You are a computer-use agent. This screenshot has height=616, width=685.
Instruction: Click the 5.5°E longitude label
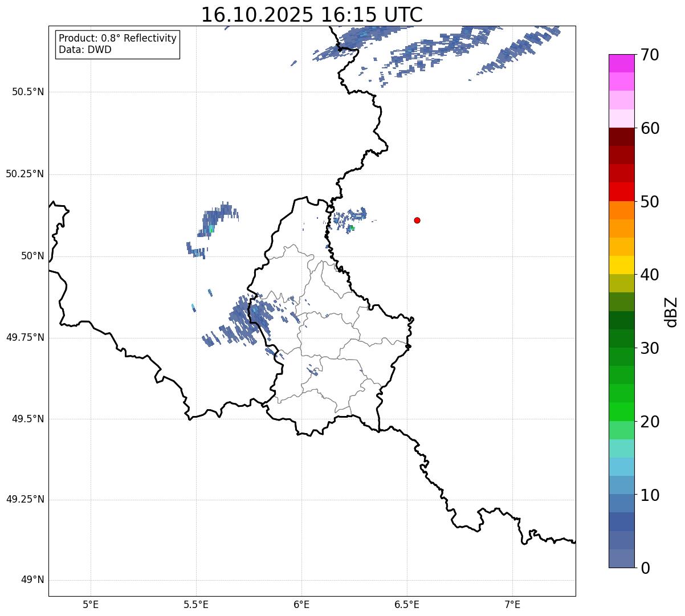pos(196,604)
